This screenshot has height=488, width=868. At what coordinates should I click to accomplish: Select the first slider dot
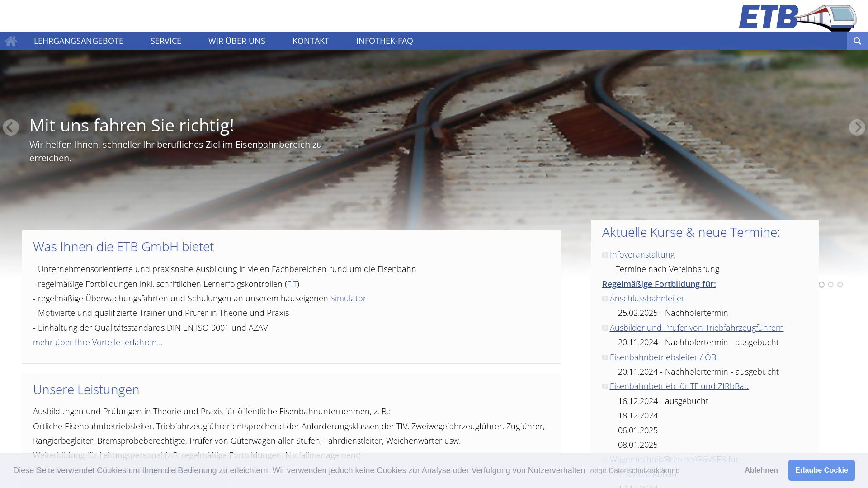(x=821, y=285)
